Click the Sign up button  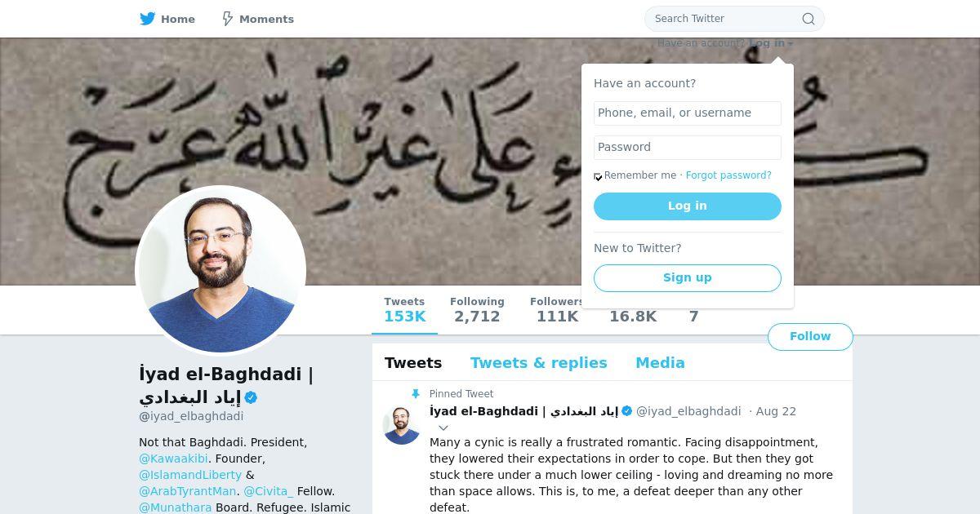click(x=688, y=277)
